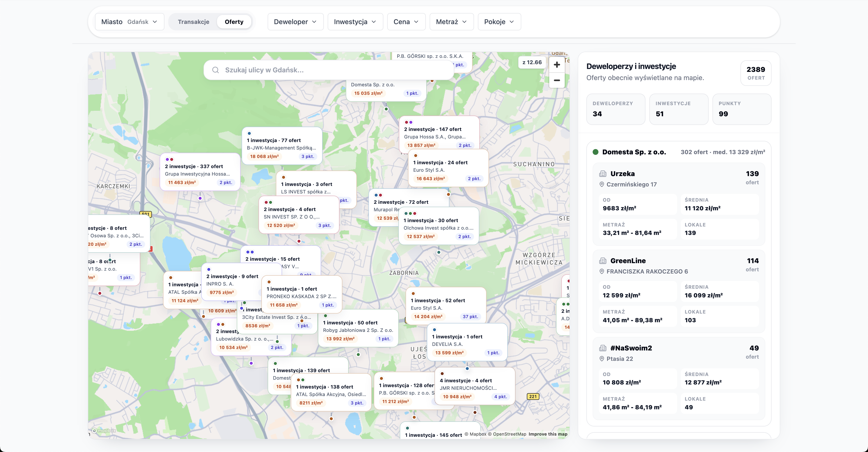Focus the Szukaj ulicy w Gdańsk search field
This screenshot has height=452, width=868.
coord(329,70)
